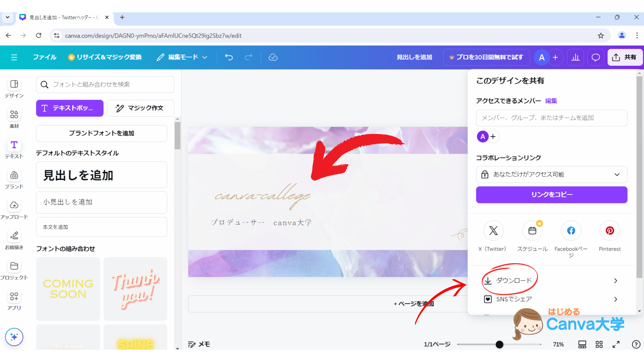Open the grid view icon in bottom bar
The height and width of the screenshot is (362, 644).
(599, 344)
